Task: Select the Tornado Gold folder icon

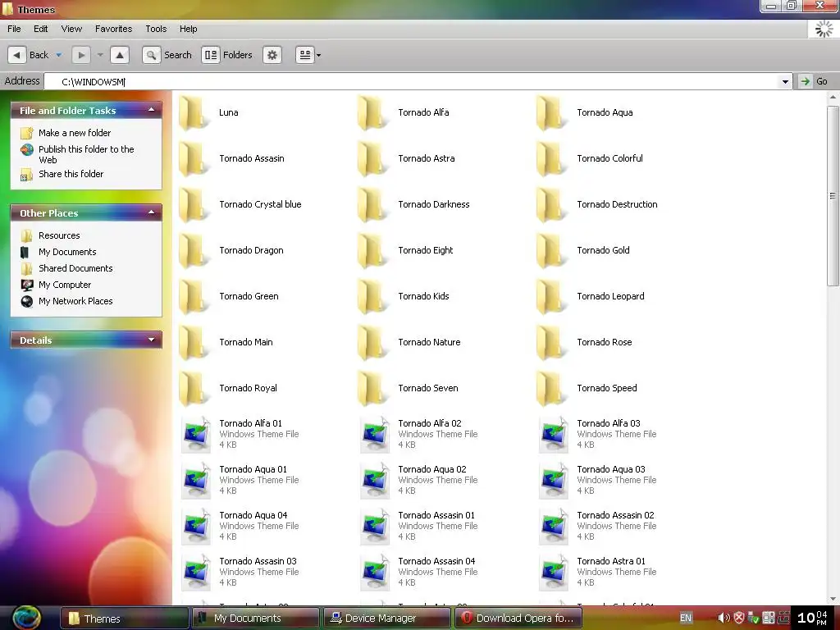Action: click(x=551, y=251)
